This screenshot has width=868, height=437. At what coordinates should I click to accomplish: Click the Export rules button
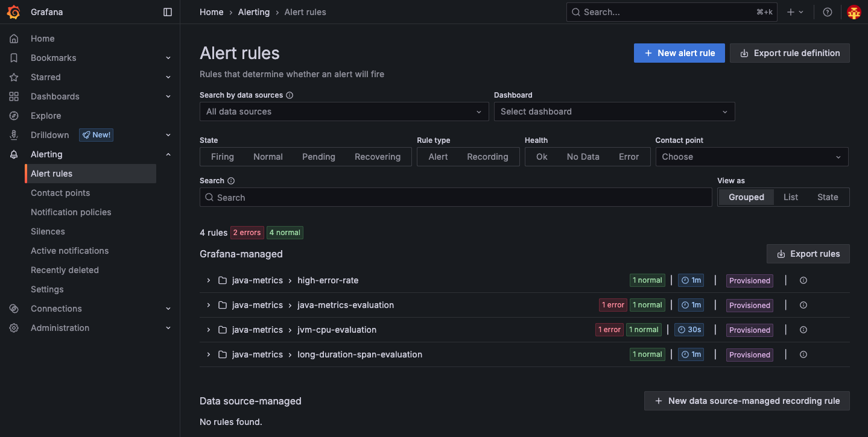[808, 254]
